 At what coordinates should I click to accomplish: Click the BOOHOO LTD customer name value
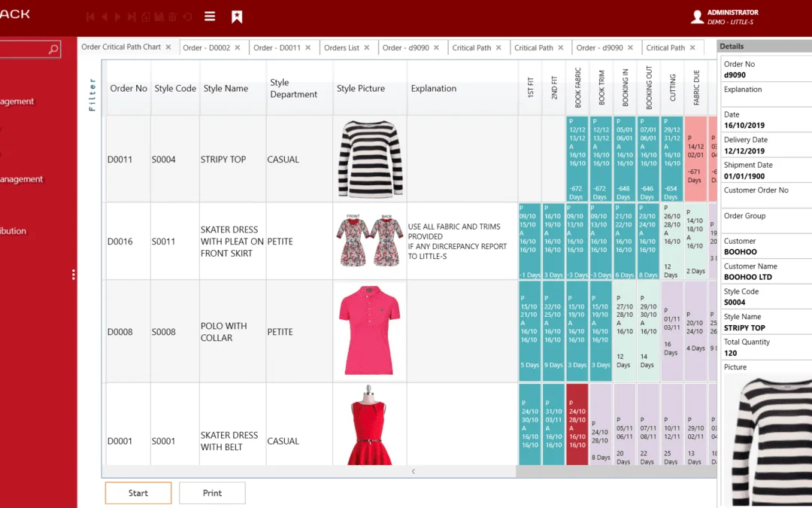(x=748, y=277)
